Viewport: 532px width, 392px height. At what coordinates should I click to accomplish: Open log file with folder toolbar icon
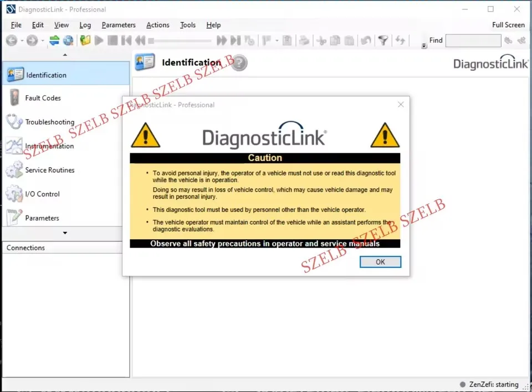point(85,40)
